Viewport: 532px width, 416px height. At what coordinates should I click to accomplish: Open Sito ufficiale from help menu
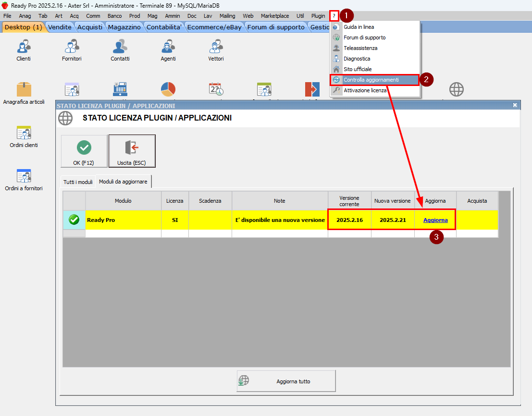click(375, 69)
